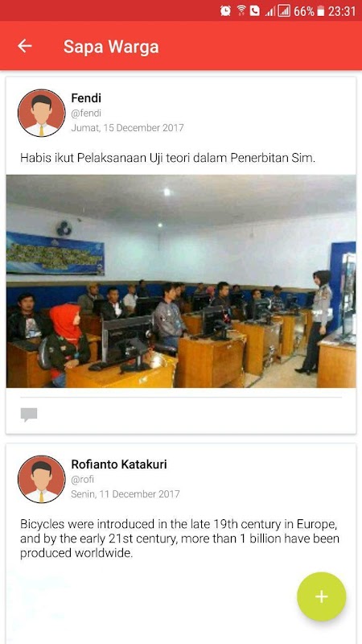Screen dimensions: 362x644
Task: Open the post about Penerbitan Sim text
Action: click(168, 158)
